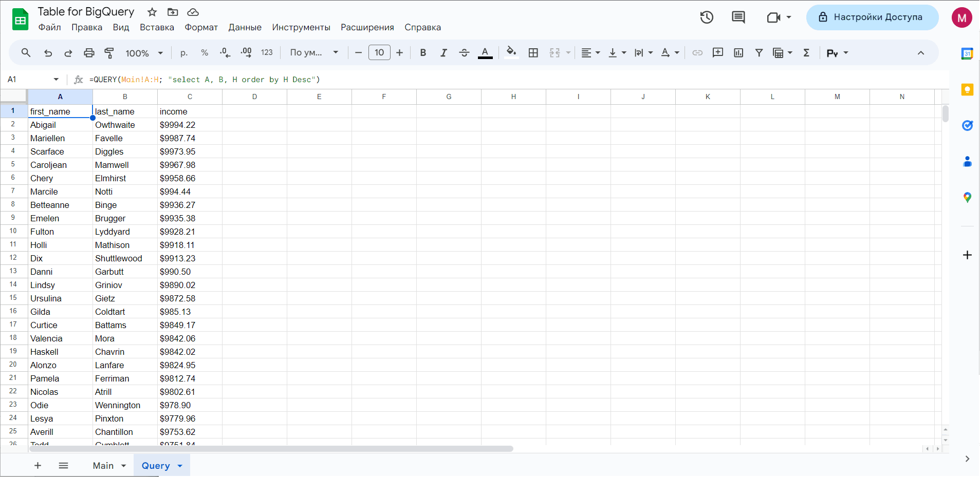The width and height of the screenshot is (980, 477).
Task: Format as percent
Action: pos(205,52)
